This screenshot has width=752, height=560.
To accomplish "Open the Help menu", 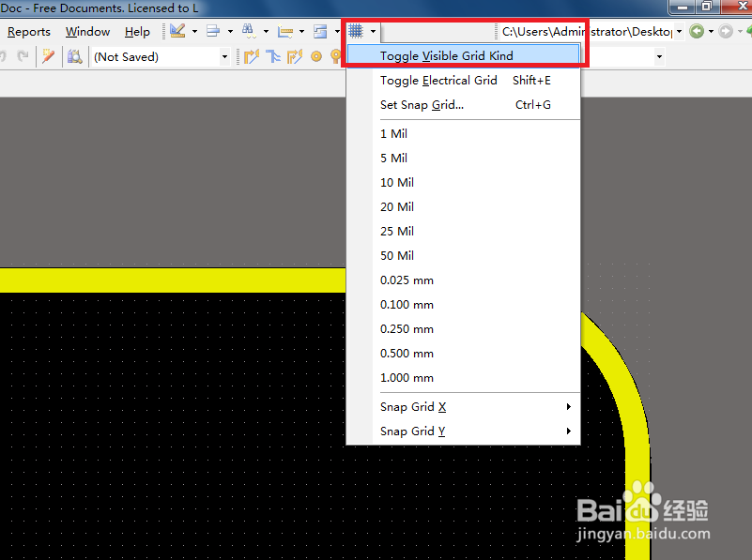I will pos(137,32).
